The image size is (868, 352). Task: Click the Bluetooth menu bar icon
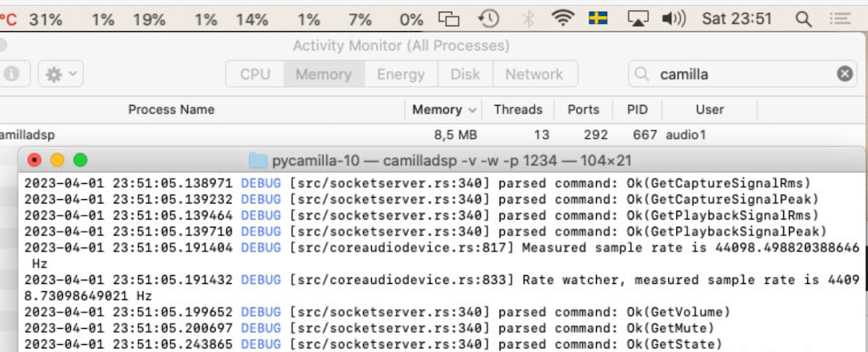pos(528,19)
